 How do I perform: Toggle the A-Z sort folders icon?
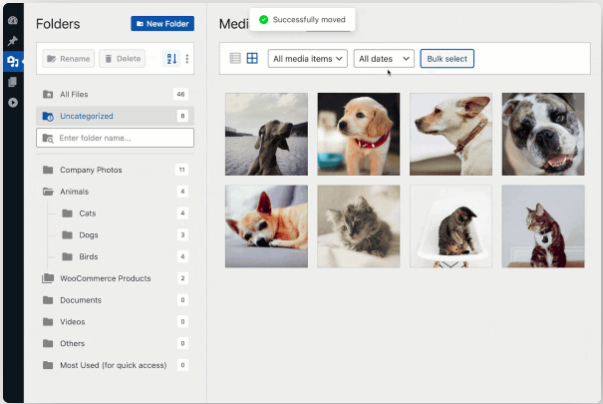click(x=172, y=59)
